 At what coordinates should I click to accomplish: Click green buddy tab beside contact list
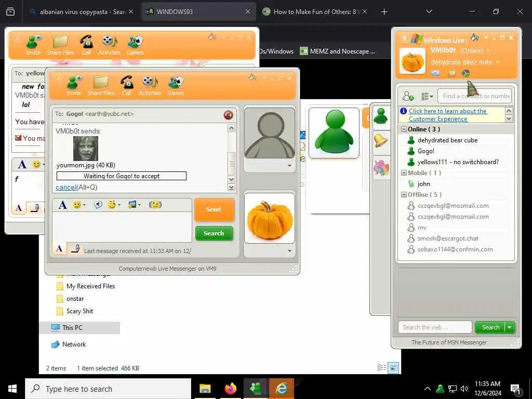[x=381, y=116]
